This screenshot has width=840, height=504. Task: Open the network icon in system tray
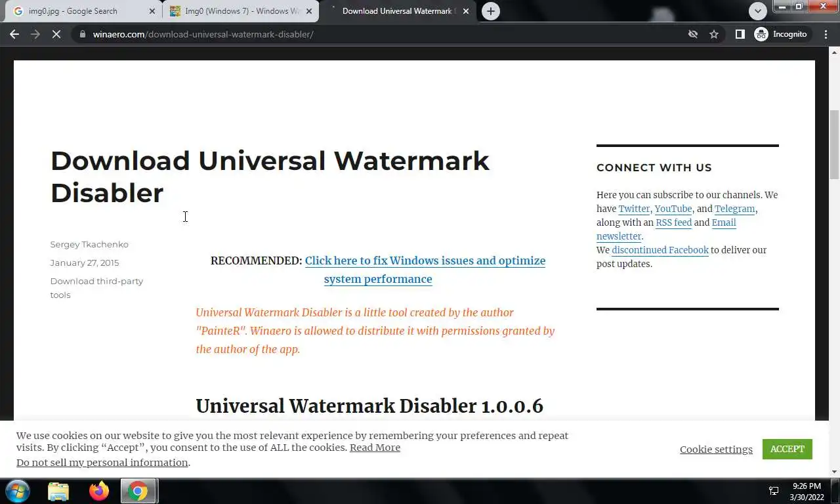pyautogui.click(x=774, y=491)
